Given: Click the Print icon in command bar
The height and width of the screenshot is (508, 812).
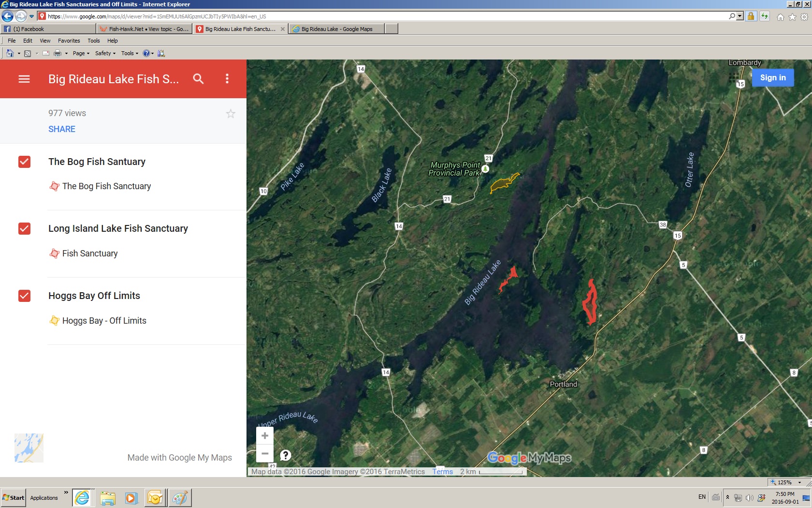Looking at the screenshot, I should click(58, 53).
